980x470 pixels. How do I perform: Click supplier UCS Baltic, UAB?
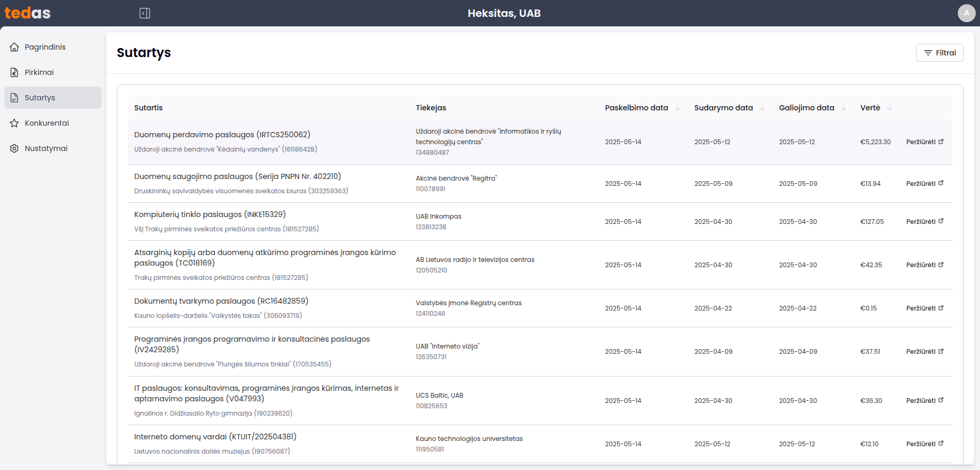click(x=439, y=396)
